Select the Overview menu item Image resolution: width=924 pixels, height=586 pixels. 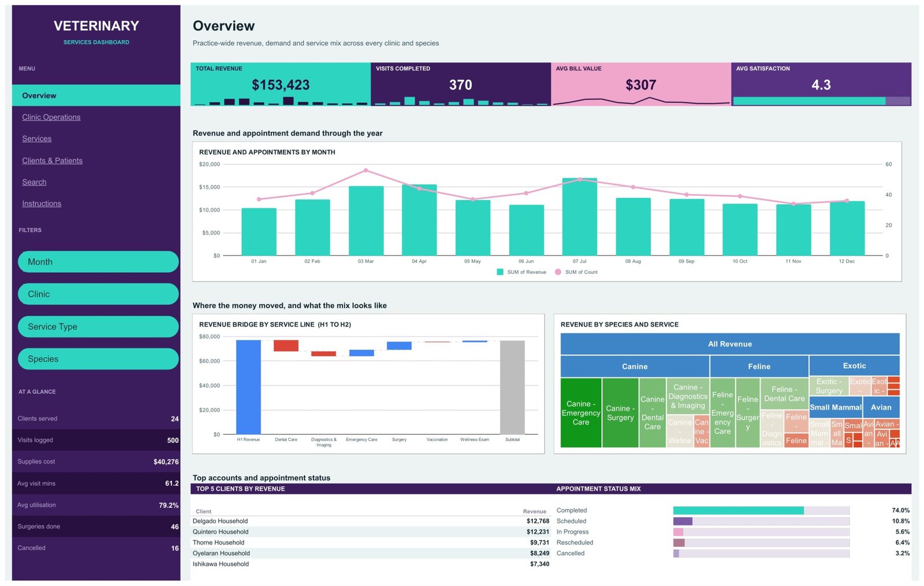[96, 95]
